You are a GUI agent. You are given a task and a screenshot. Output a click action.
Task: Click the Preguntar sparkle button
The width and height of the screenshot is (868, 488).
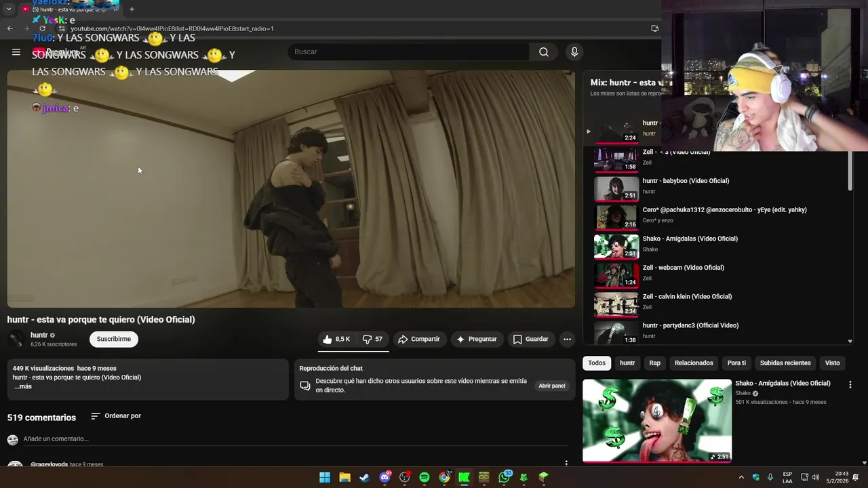pos(477,339)
